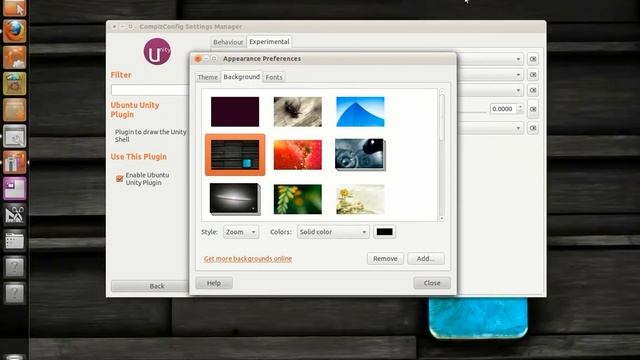Choose the green leaves wallpaper
This screenshot has width=640, height=360.
tap(298, 199)
